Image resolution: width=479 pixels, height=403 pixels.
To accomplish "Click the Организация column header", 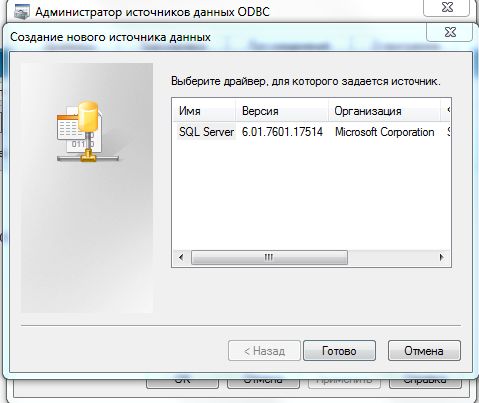I will (x=384, y=111).
